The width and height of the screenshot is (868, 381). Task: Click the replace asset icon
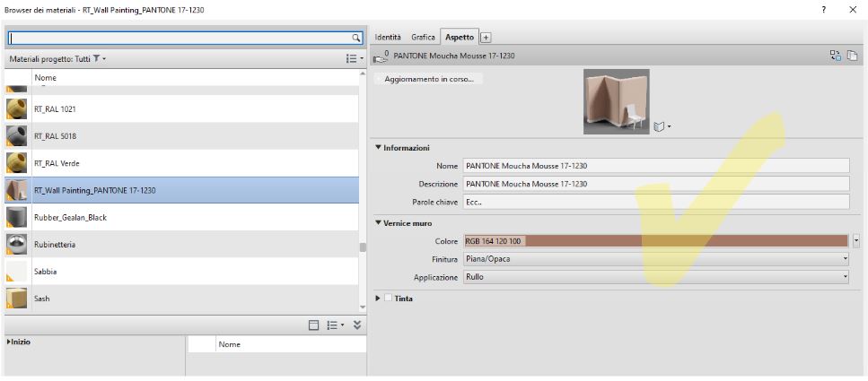835,56
